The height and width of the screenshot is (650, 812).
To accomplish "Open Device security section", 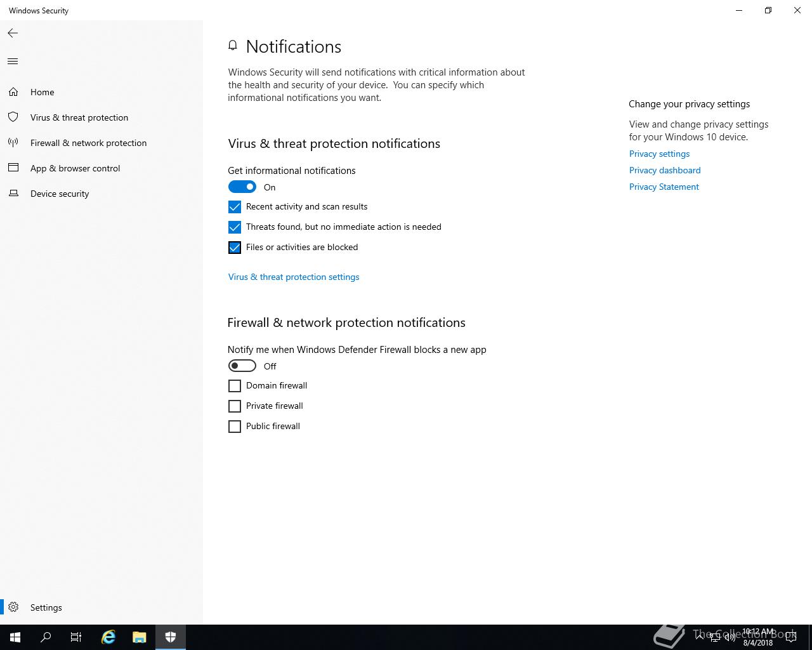I will (101, 194).
